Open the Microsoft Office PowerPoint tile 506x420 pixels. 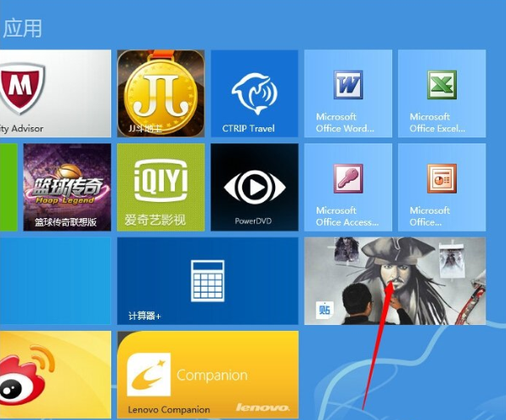[441, 188]
